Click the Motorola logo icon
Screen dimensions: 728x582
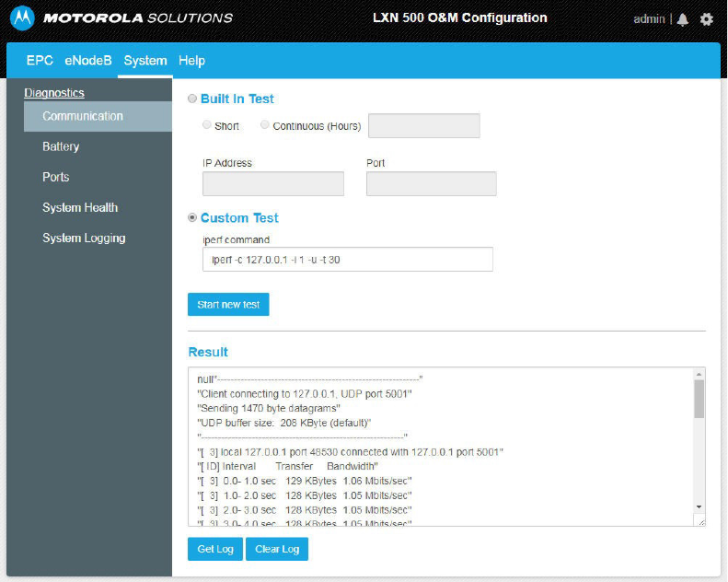[x=22, y=18]
